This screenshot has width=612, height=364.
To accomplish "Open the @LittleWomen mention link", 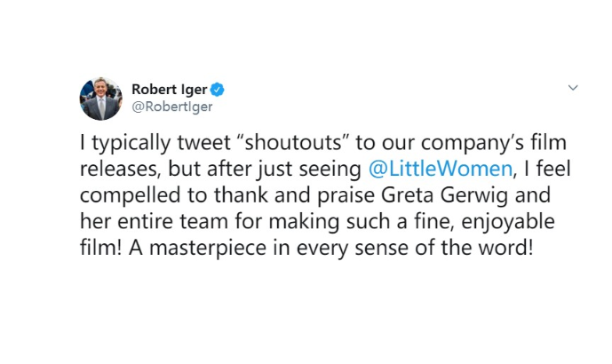I will tap(440, 169).
